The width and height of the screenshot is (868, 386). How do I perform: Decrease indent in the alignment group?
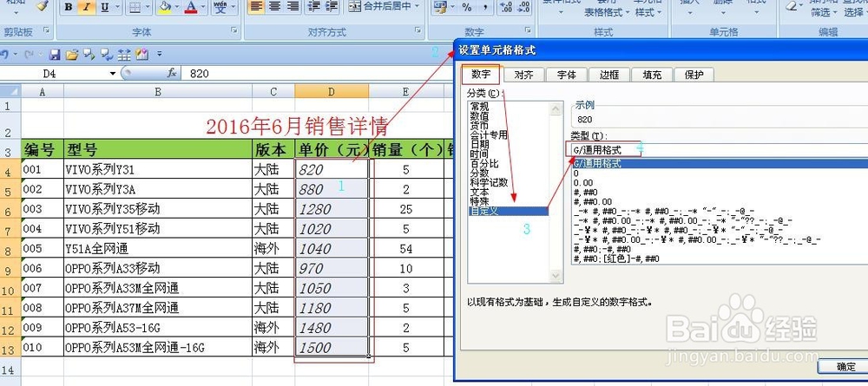[314, 7]
